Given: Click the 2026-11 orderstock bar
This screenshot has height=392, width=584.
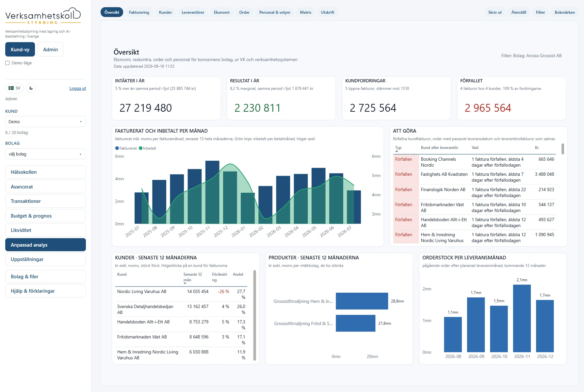Looking at the screenshot, I should coord(522,318).
